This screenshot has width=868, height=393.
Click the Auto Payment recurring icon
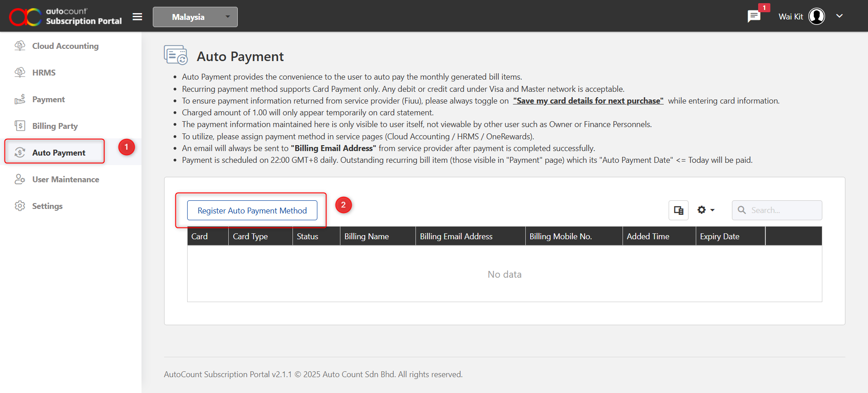tap(20, 152)
